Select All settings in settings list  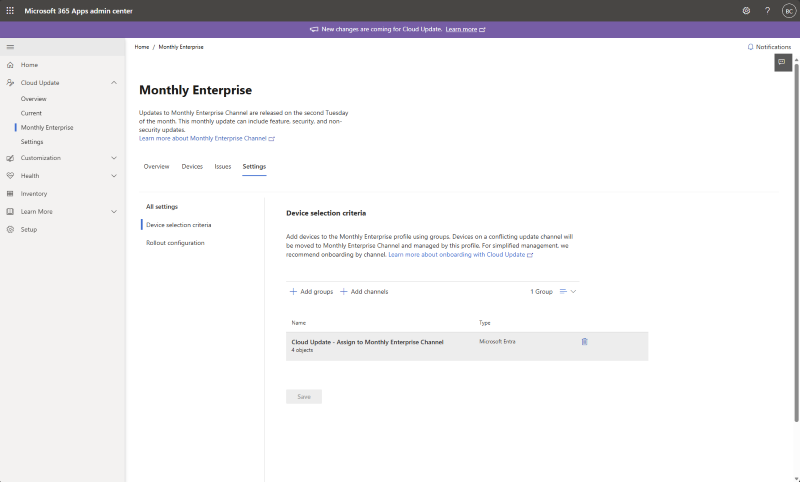(x=162, y=207)
